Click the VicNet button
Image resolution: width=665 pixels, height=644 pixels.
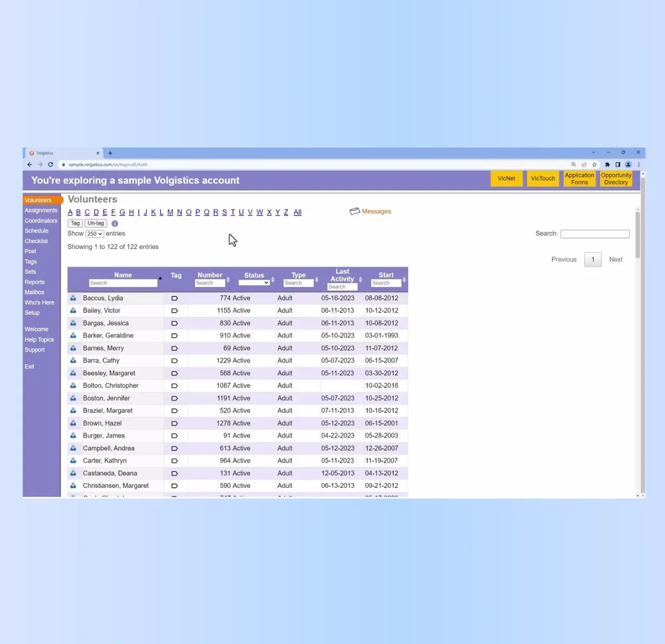pyautogui.click(x=506, y=179)
